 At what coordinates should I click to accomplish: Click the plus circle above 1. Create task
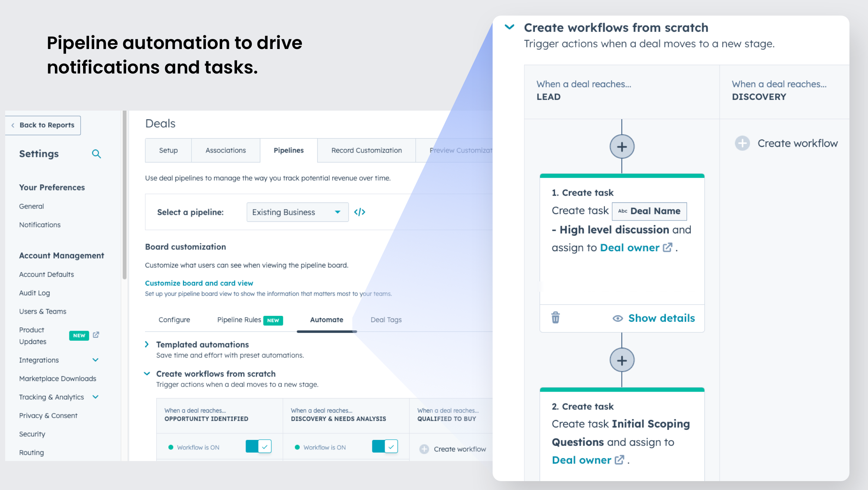(x=622, y=147)
